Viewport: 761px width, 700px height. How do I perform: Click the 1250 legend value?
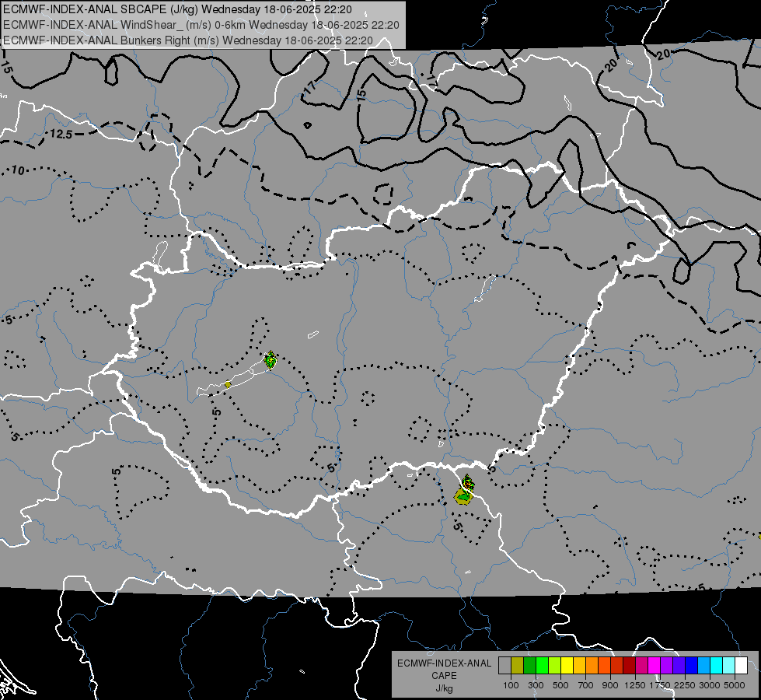coord(635,685)
